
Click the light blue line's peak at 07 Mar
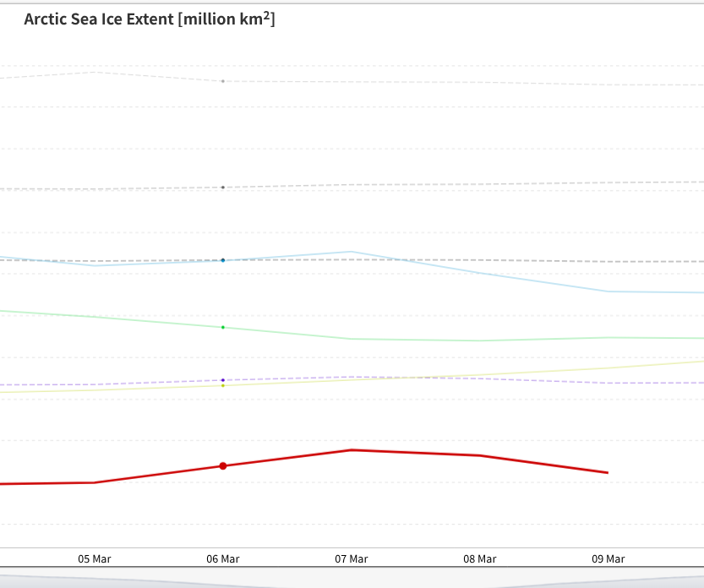(352, 251)
